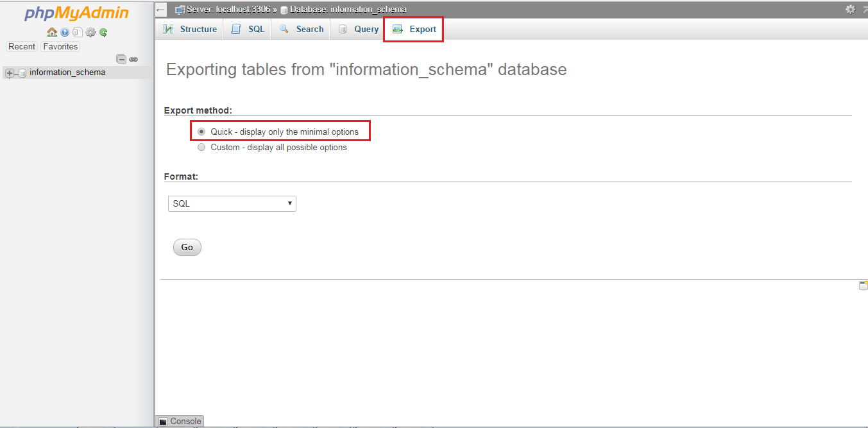This screenshot has height=428, width=868.
Task: Select Quick export method radio button
Action: (x=201, y=131)
